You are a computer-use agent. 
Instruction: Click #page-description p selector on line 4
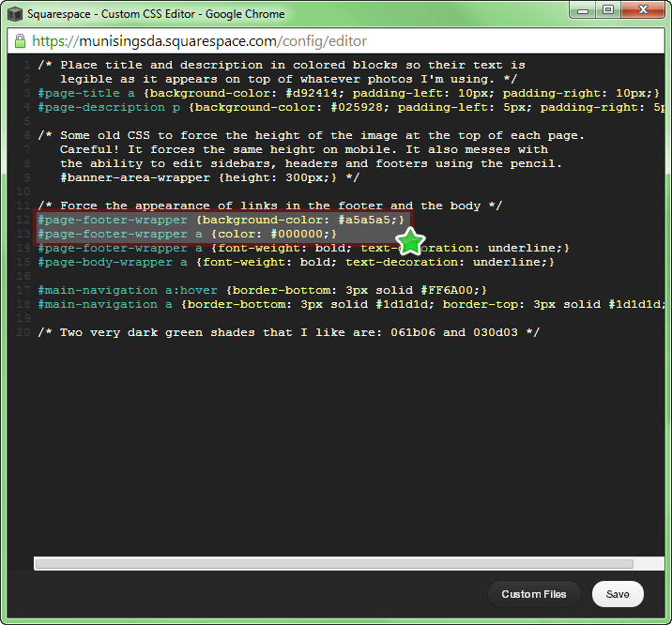click(109, 107)
